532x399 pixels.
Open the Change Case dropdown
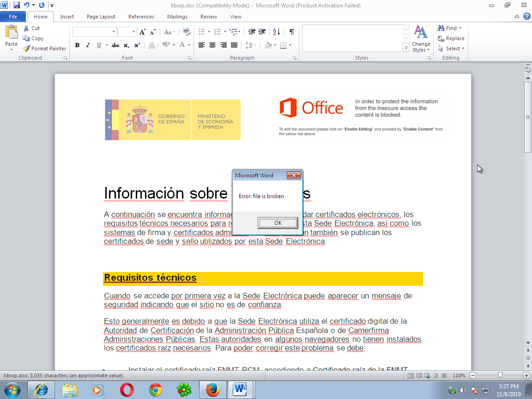169,32
